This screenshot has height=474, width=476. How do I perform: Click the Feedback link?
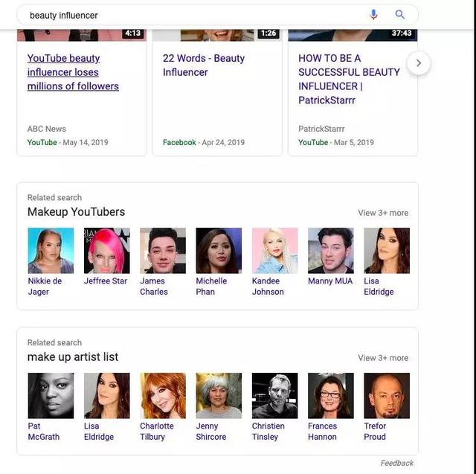pos(396,463)
